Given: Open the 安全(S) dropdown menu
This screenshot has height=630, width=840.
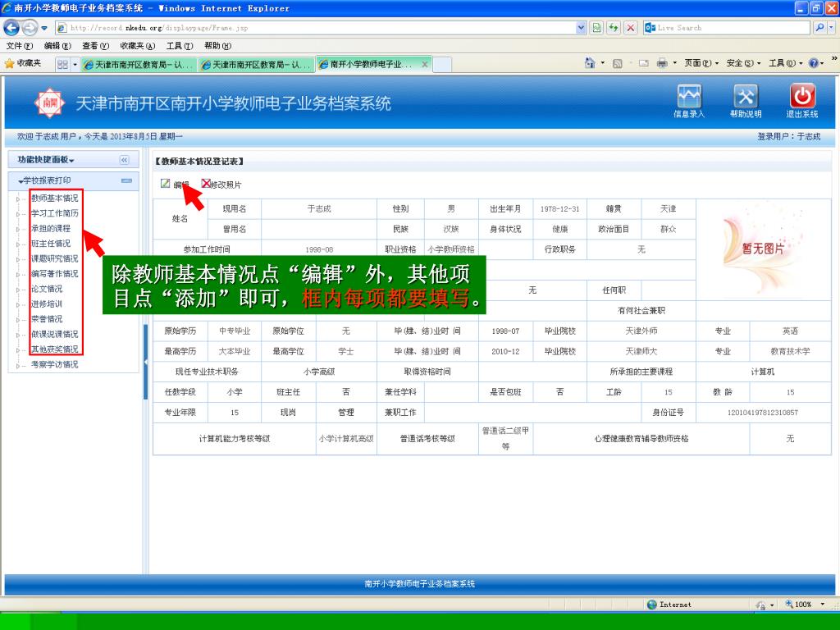Looking at the screenshot, I should (743, 63).
